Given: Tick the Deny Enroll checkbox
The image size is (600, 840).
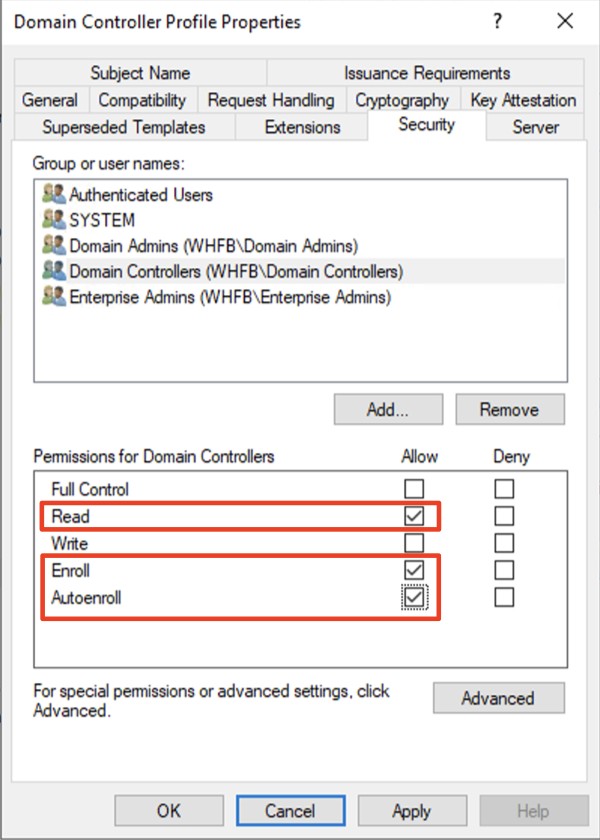Looking at the screenshot, I should 505,570.
